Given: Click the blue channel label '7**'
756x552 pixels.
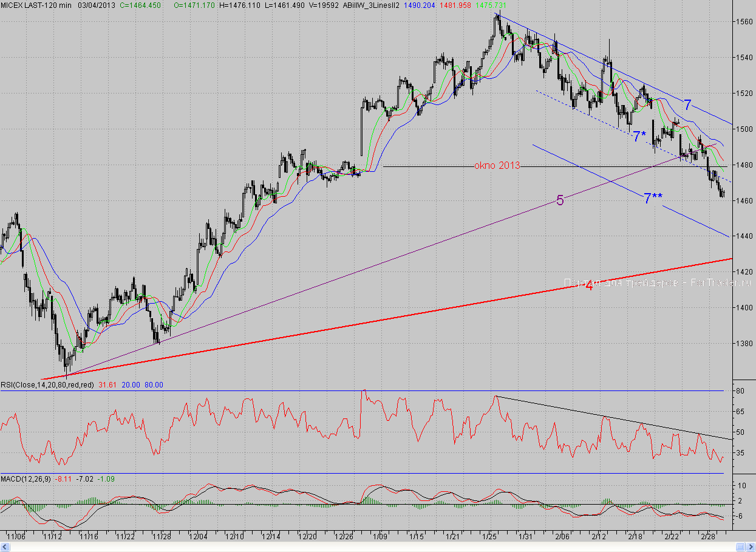Looking at the screenshot, I should [x=653, y=198].
